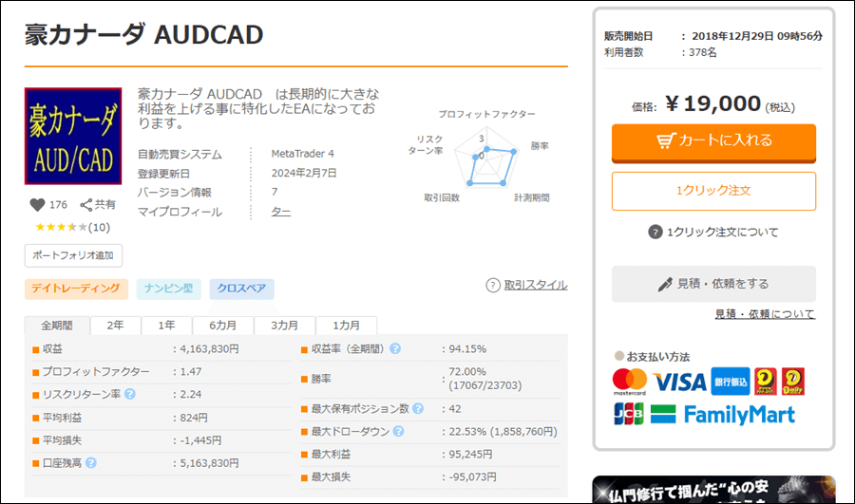855x504 pixels.
Task: Click the 平均利益 value 824円
Action: [194, 418]
